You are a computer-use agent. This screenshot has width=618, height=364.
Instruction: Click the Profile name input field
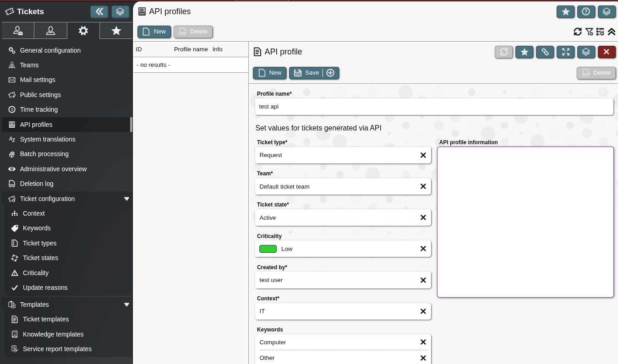pyautogui.click(x=433, y=107)
